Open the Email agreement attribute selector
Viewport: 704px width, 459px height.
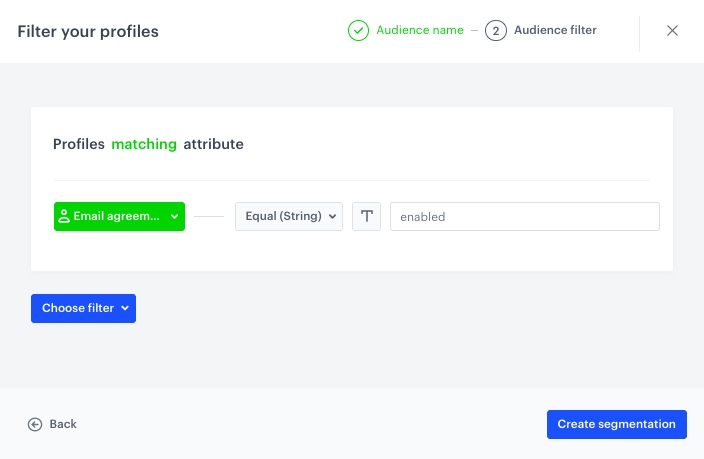click(x=118, y=216)
